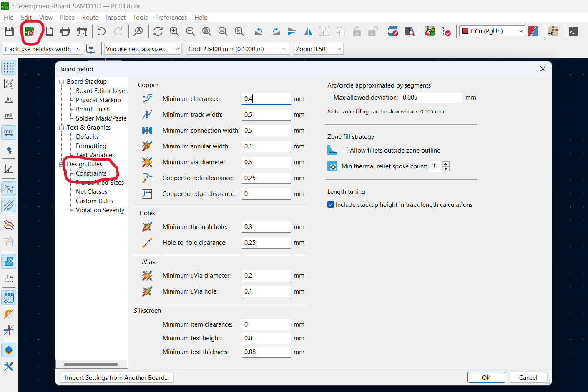This screenshot has height=392, width=588.
Task: Increase the thermal relief spoke count
Action: tap(446, 163)
